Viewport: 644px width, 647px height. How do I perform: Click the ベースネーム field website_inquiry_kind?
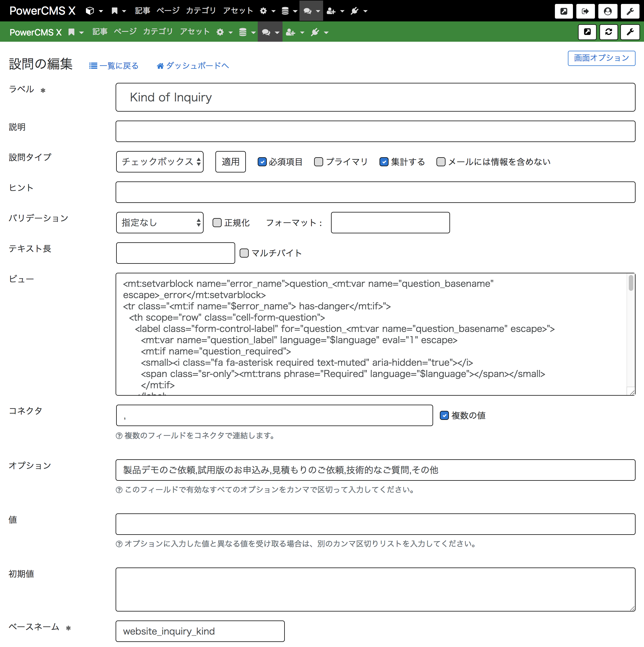200,631
